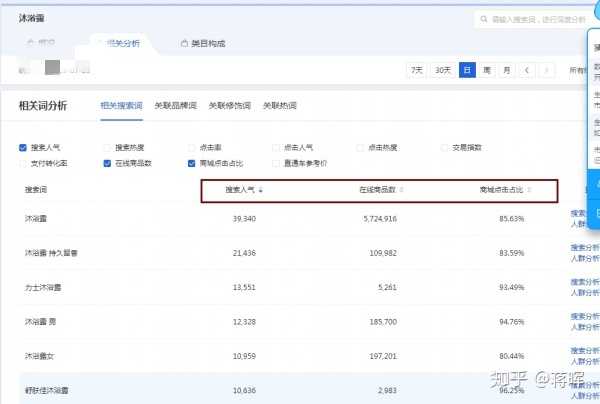The image size is (600, 404).
Task: Tick the 点击率 metric checkbox
Action: 191,147
